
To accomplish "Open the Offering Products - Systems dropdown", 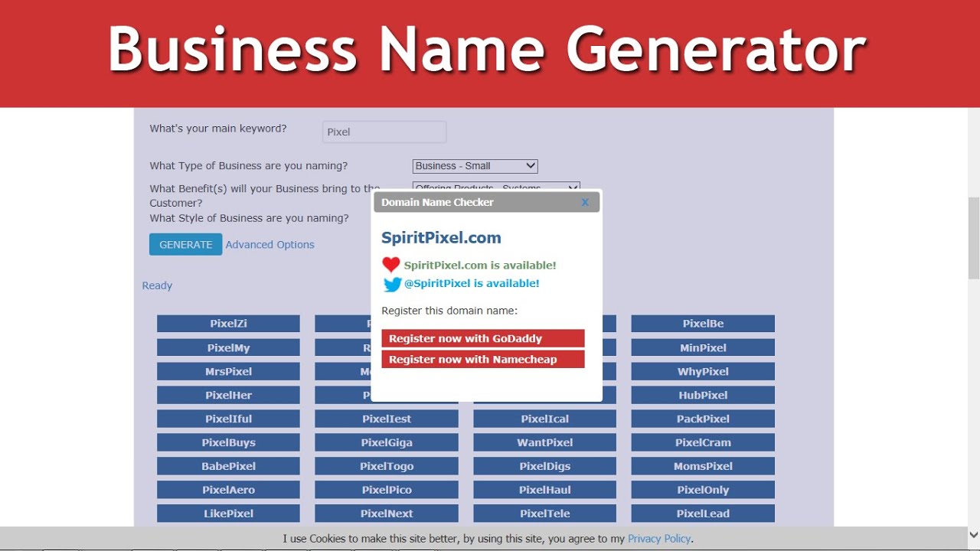I will [x=496, y=186].
